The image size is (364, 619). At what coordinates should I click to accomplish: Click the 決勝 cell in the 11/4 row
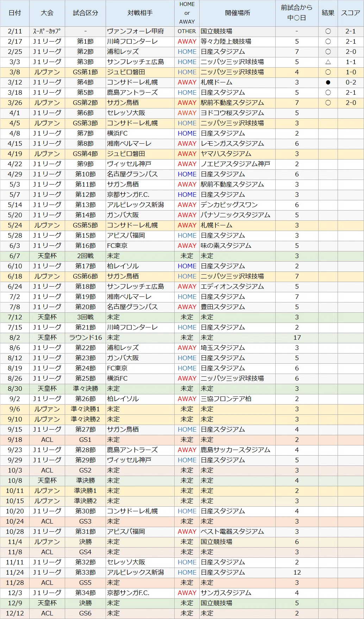point(85,542)
